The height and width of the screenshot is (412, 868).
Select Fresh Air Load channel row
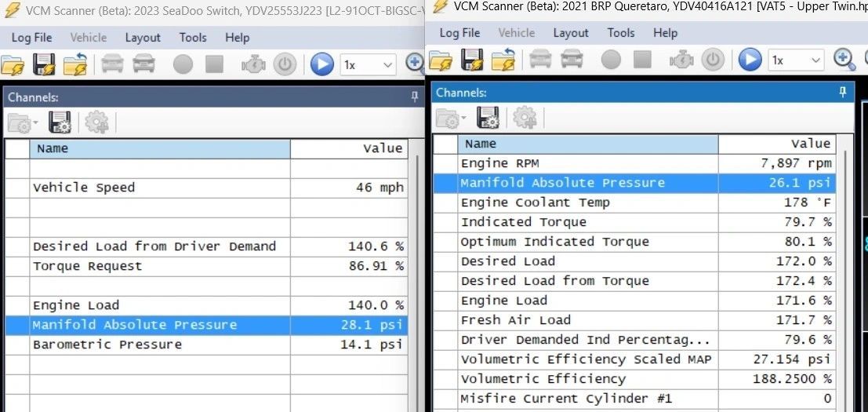634,320
